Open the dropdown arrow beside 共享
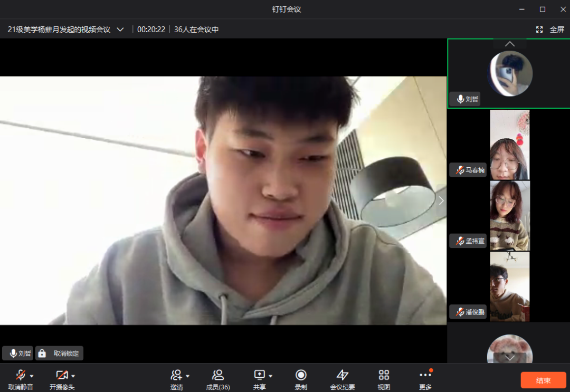This screenshot has height=392, width=570. 271,376
